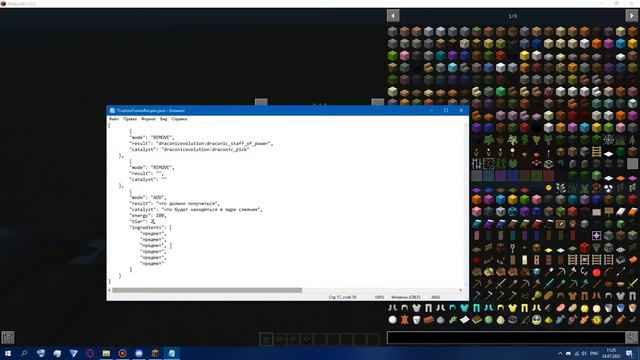640x360 pixels.
Task: Choose the wooden sign item
Action: 609,212
